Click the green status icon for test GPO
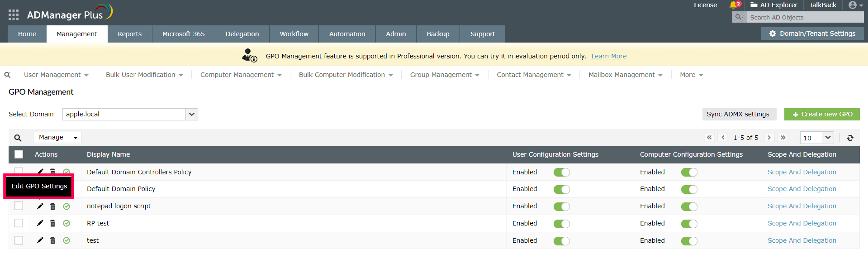 (66, 240)
